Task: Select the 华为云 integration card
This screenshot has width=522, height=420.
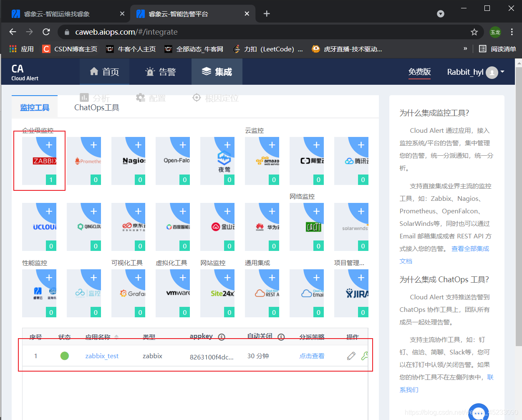Action: (x=262, y=227)
